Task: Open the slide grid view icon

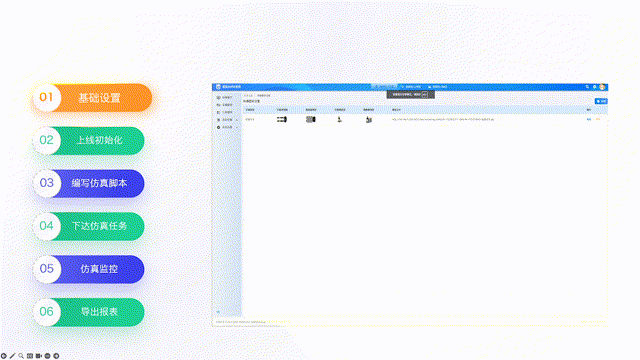Action: click(30, 356)
